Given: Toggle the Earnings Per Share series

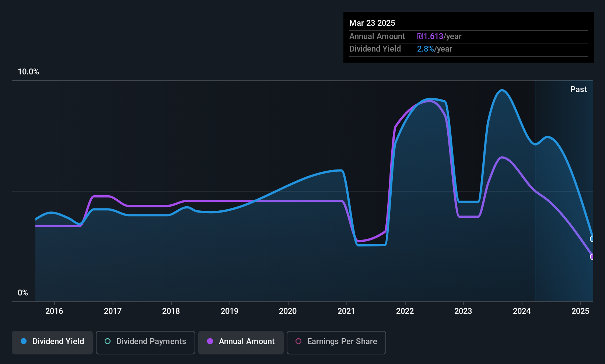Looking at the screenshot, I should [336, 342].
